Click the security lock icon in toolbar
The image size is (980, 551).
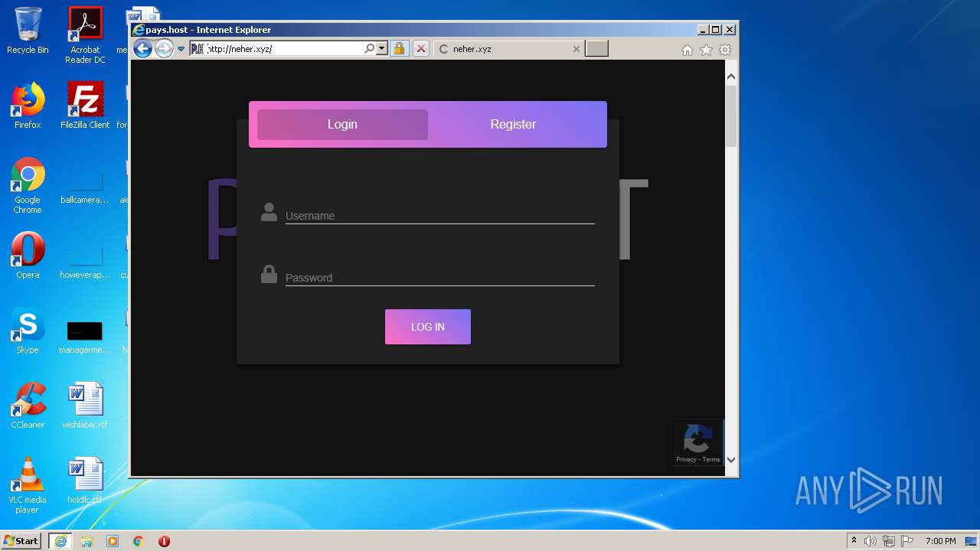[x=399, y=49]
